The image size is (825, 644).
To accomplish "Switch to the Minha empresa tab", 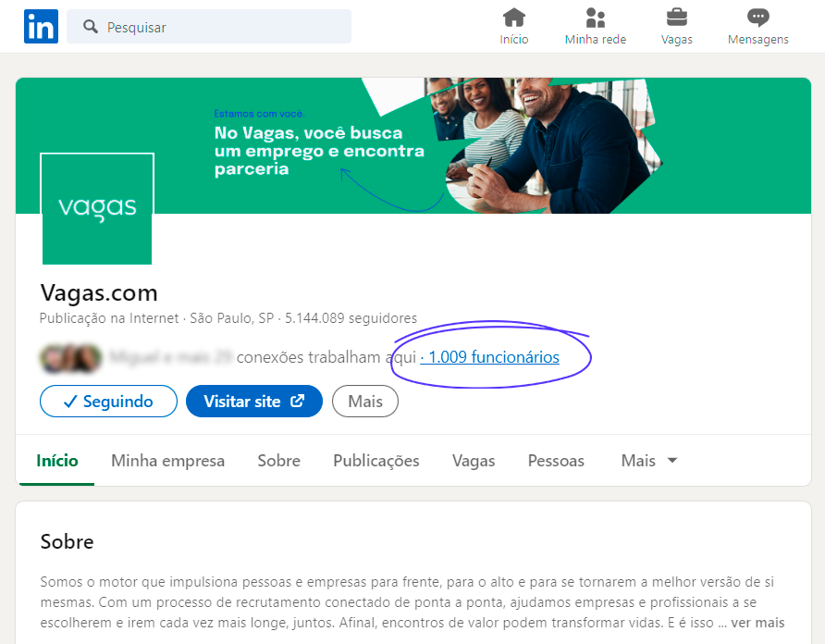I will pos(167,461).
